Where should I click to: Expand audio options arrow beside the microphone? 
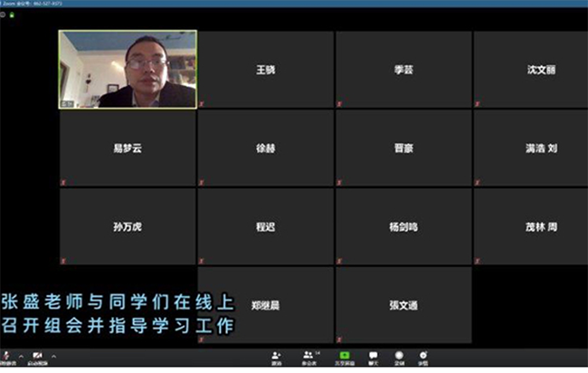point(21,356)
